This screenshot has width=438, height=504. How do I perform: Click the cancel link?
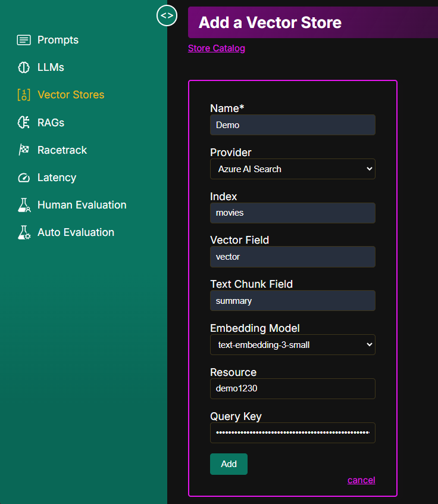361,480
